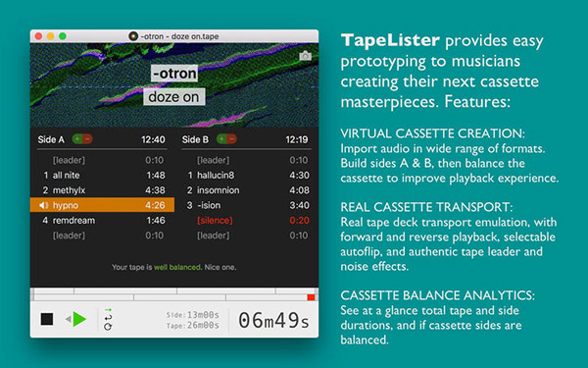Click the small gray reverse-play triangle
The width and height of the screenshot is (588, 368).
pos(68,319)
